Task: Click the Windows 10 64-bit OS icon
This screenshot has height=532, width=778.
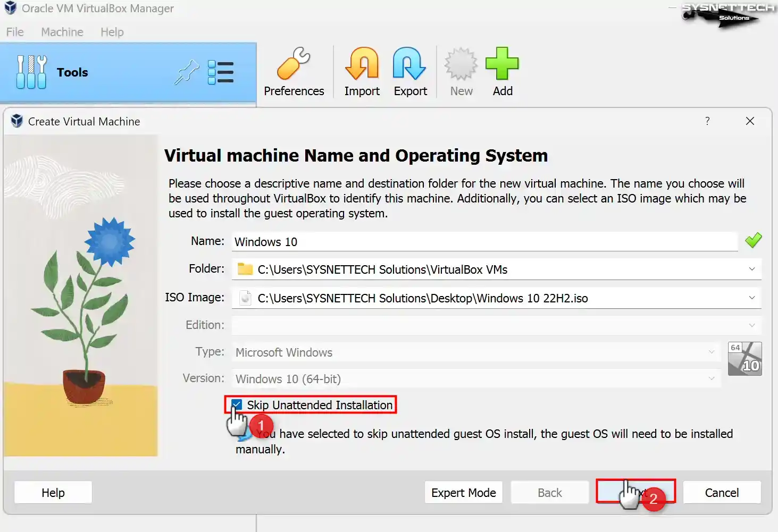Action: (x=744, y=359)
